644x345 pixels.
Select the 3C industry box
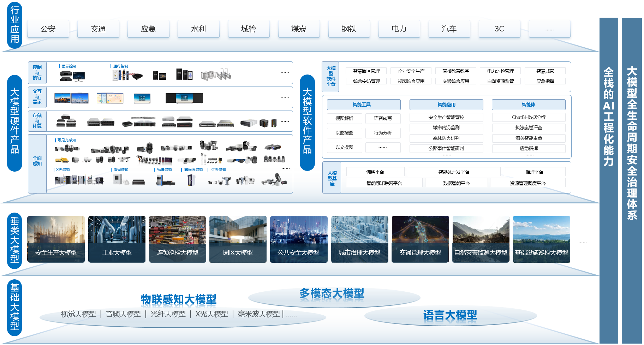pos(499,29)
